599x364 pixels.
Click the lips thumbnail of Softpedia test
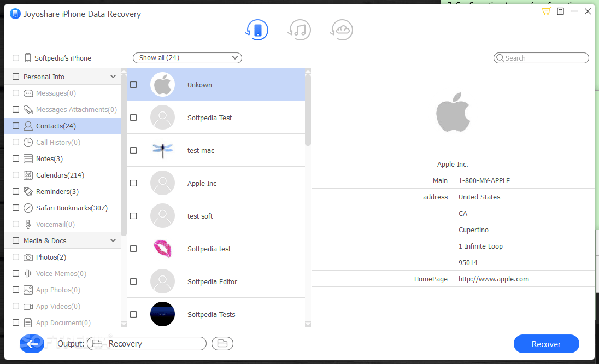[x=162, y=249]
